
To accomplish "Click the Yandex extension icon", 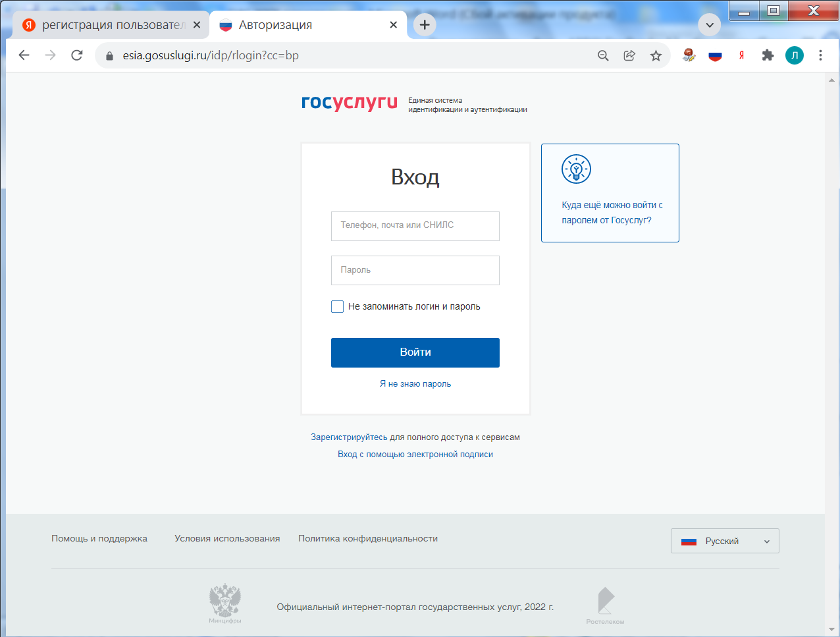I will 741,56.
